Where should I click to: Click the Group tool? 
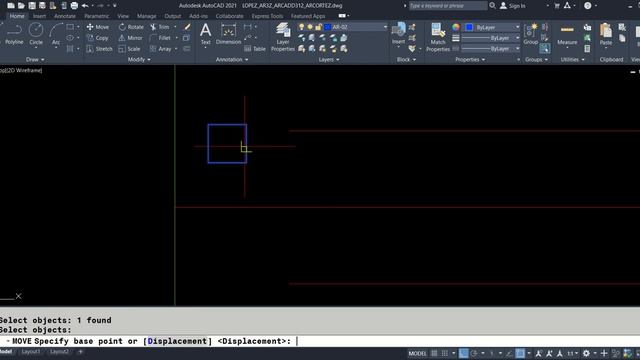tap(531, 33)
